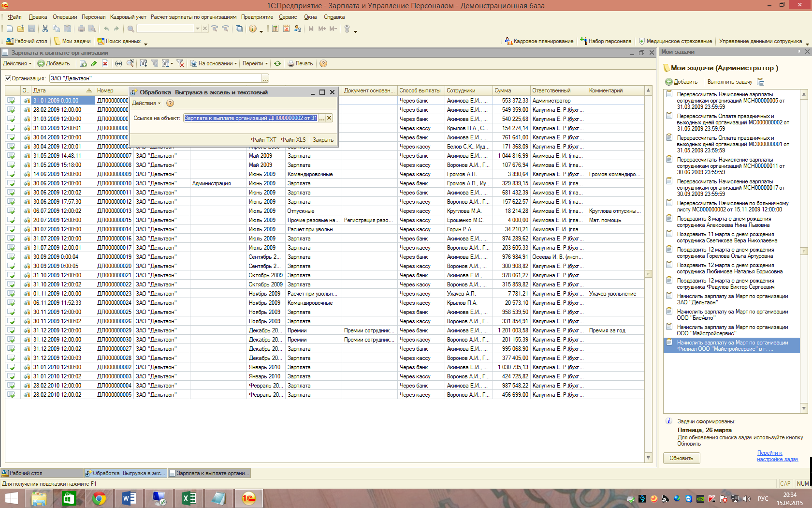
Task: Open Кадровое планирование from the toolbar
Action: click(539, 41)
